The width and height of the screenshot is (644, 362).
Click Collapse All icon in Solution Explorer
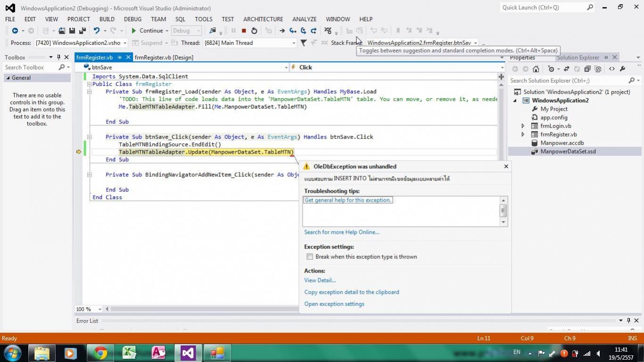click(x=587, y=69)
